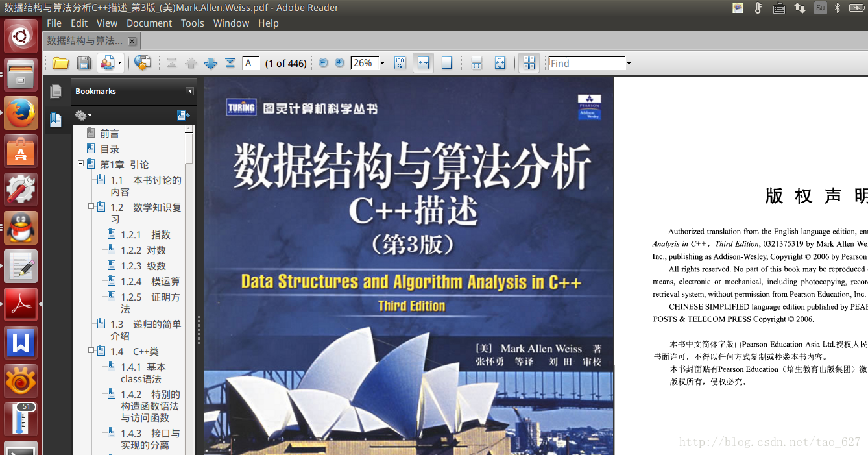Open the globe-and-gear conversion tool
The image size is (868, 455).
143,63
